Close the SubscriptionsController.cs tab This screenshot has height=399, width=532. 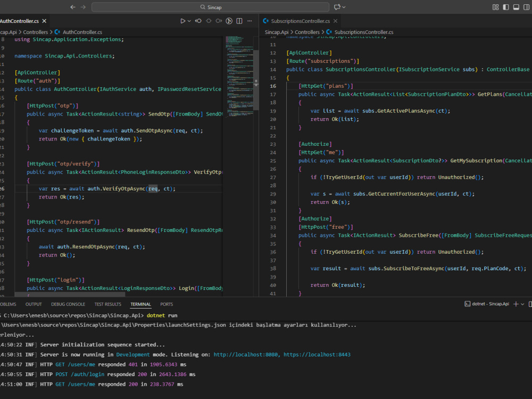pyautogui.click(x=336, y=21)
